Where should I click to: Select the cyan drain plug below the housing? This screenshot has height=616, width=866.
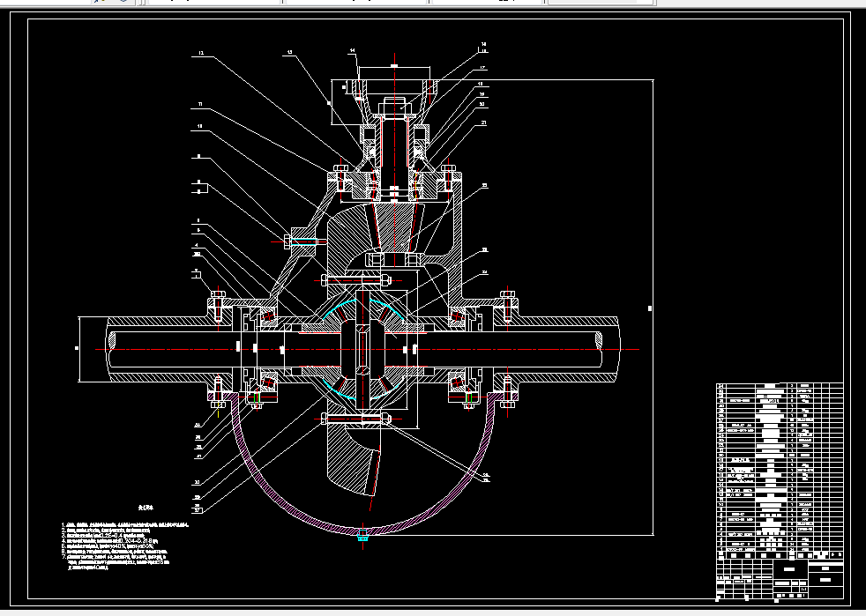[362, 535]
